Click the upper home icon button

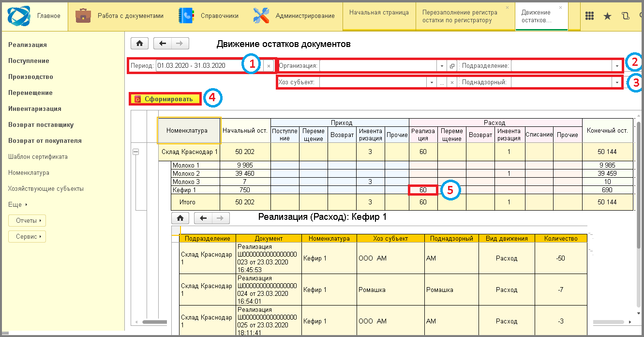click(x=140, y=44)
